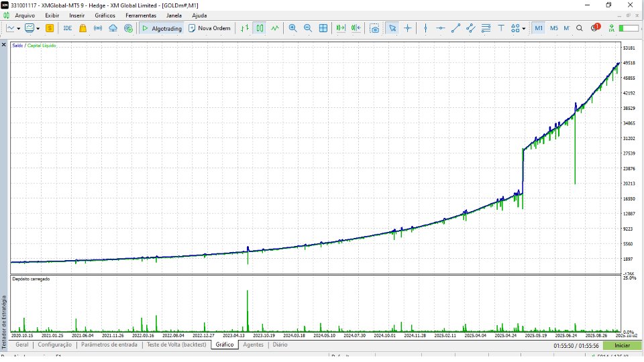The width and height of the screenshot is (644, 362).
Task: Close the strategy tester panel with X
Action: (x=4, y=45)
